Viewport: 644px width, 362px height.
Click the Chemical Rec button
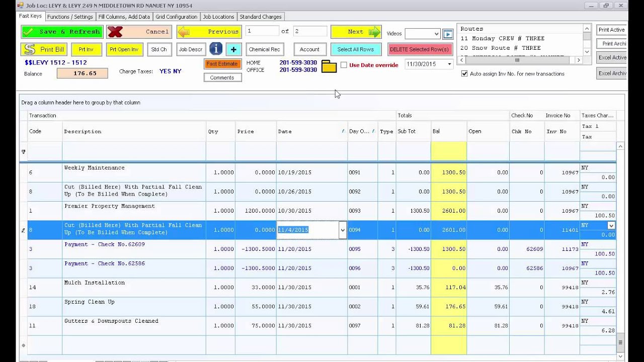[264, 49]
